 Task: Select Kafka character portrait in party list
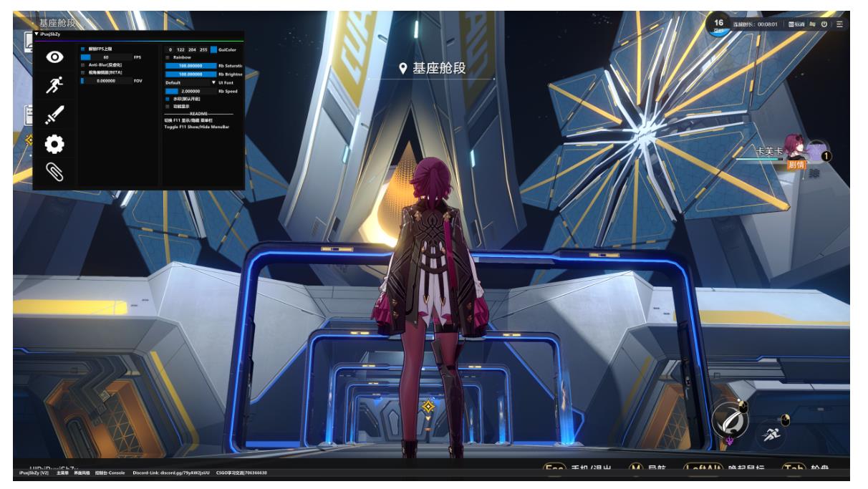794,145
